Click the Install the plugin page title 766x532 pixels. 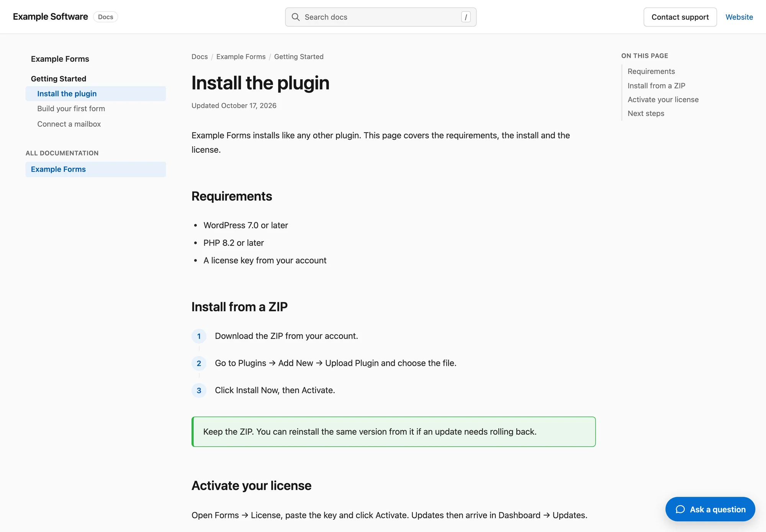tap(260, 83)
